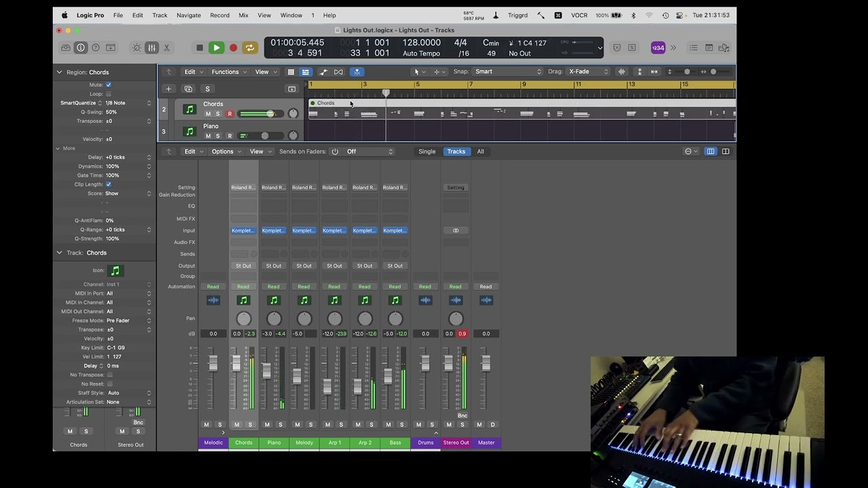Click the Stereo Out Bnc bounce button in Mixer
Viewport: 868px width, 488px height.
tap(462, 415)
